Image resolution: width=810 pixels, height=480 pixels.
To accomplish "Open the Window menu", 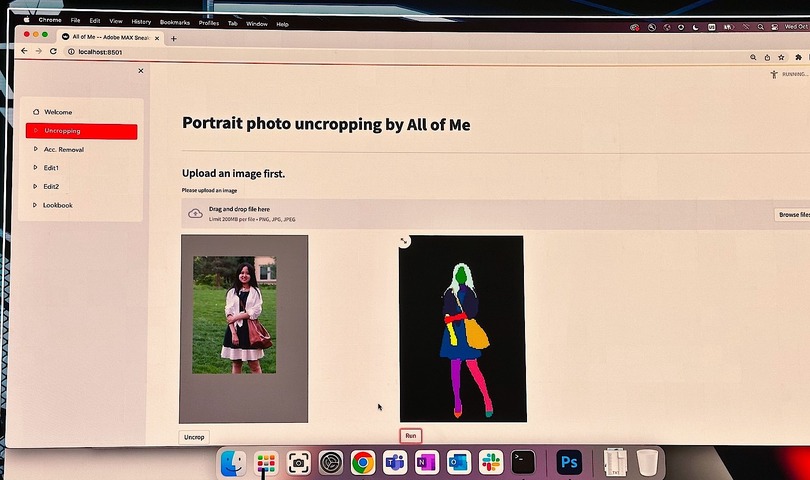I will click(x=257, y=24).
